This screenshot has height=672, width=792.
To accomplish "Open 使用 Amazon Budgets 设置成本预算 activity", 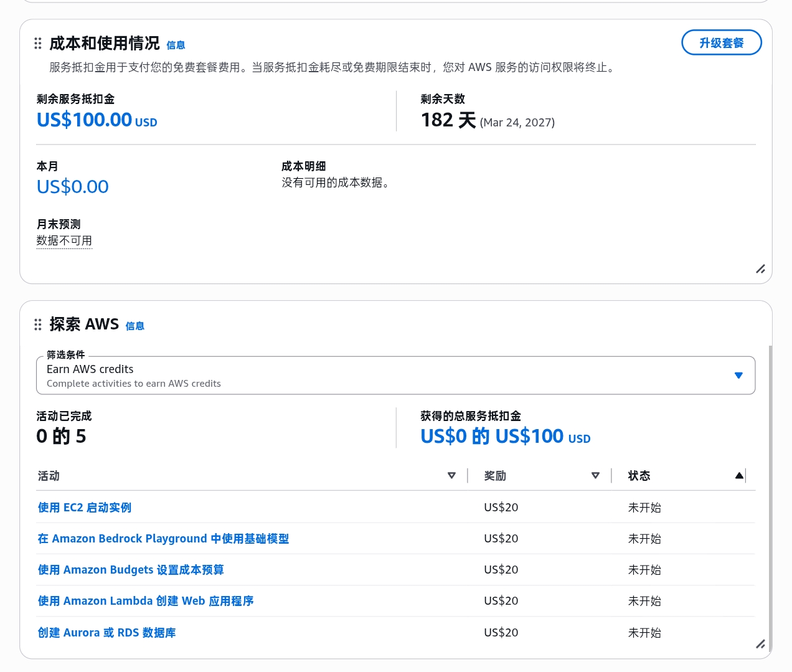I will tap(131, 570).
